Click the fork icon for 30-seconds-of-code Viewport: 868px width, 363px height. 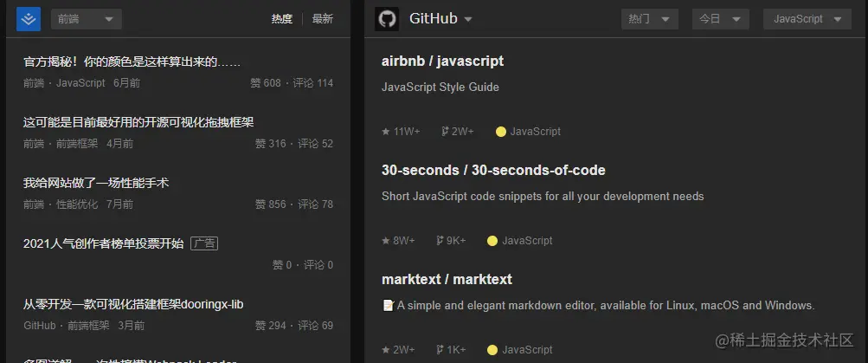click(x=440, y=241)
